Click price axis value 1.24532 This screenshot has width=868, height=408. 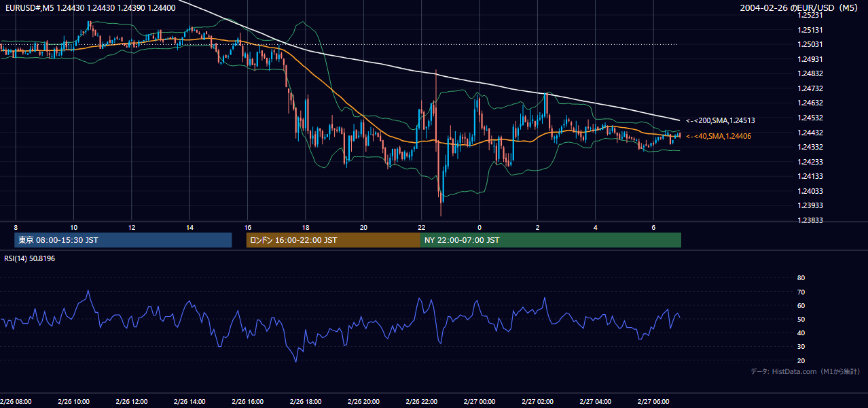[x=810, y=118]
